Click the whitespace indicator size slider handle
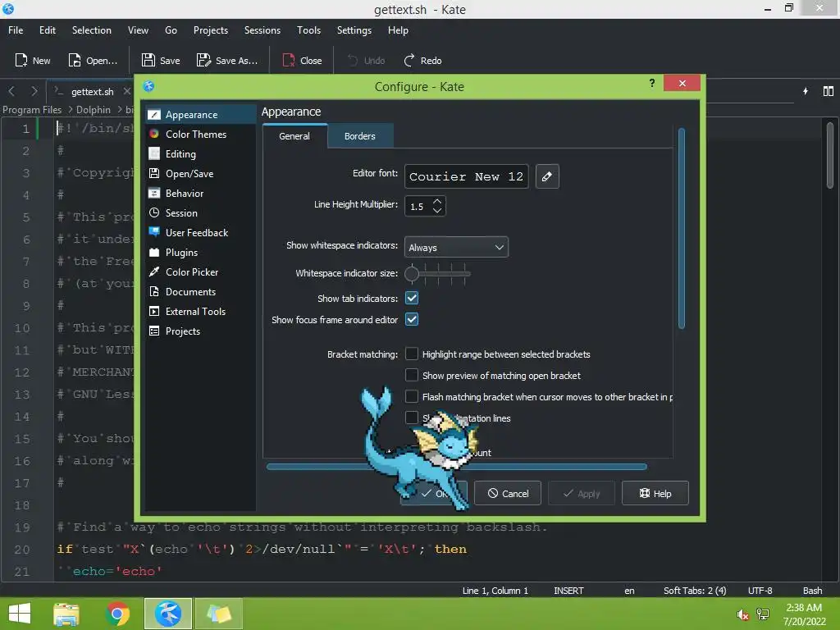 click(x=412, y=274)
